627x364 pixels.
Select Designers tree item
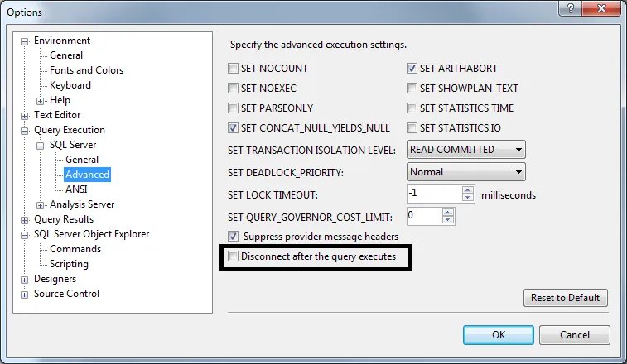coord(55,279)
